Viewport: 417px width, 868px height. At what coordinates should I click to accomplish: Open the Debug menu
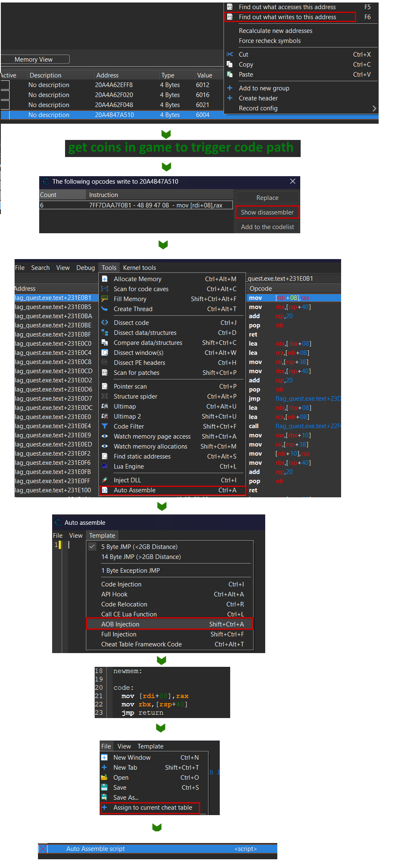click(x=85, y=268)
